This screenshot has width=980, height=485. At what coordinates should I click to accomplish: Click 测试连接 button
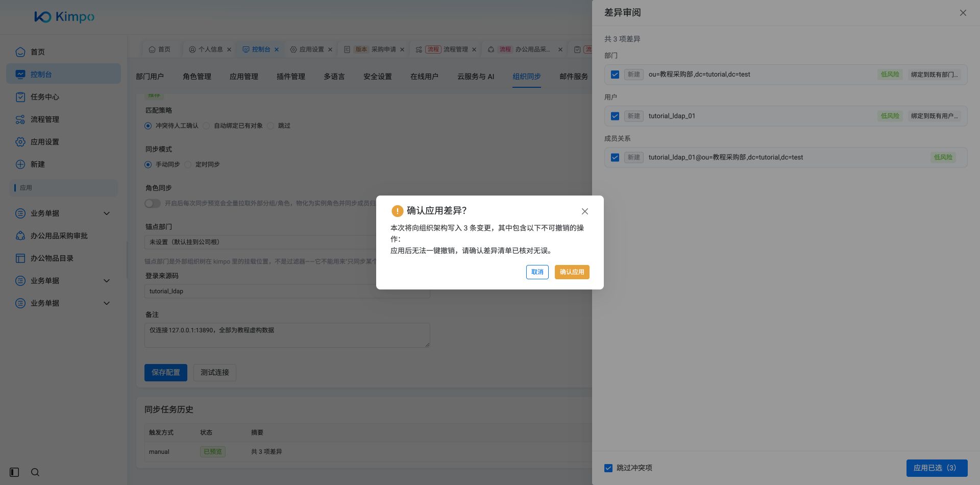(215, 373)
